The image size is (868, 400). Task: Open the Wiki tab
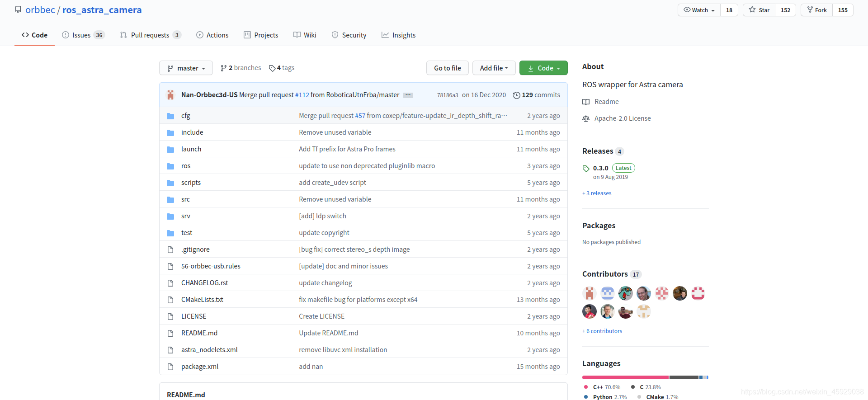click(x=305, y=35)
